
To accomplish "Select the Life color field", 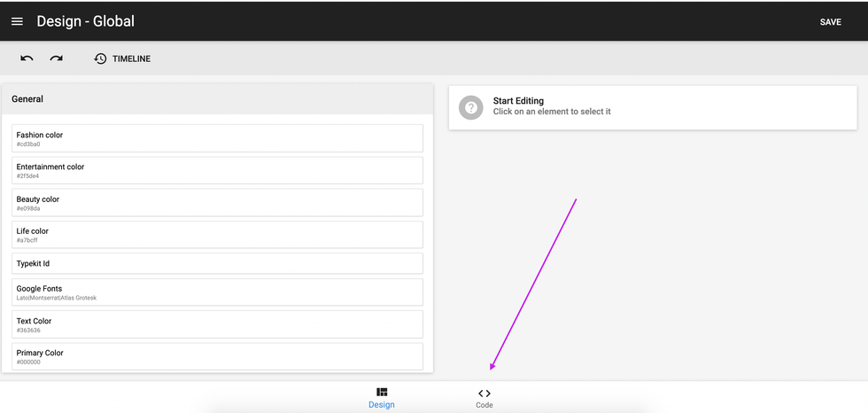I will click(x=217, y=235).
